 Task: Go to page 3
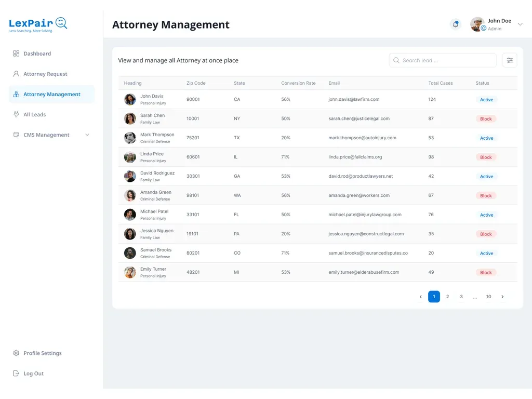click(461, 297)
